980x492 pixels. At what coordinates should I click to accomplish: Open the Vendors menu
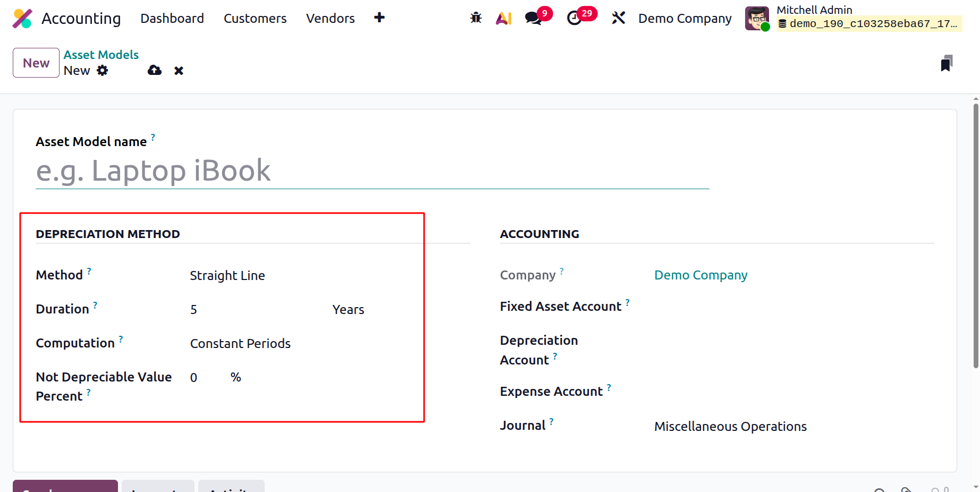click(x=331, y=18)
